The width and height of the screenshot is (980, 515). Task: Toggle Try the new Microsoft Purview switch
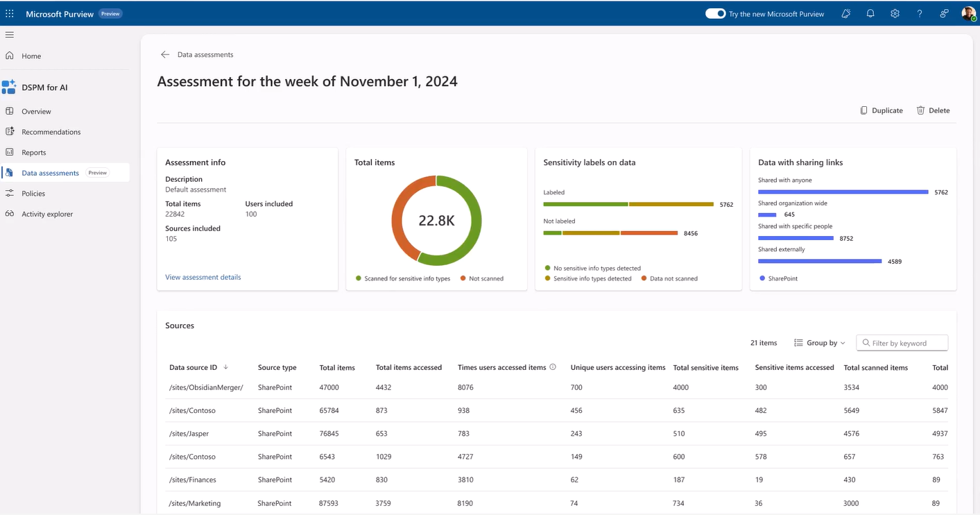click(x=715, y=13)
